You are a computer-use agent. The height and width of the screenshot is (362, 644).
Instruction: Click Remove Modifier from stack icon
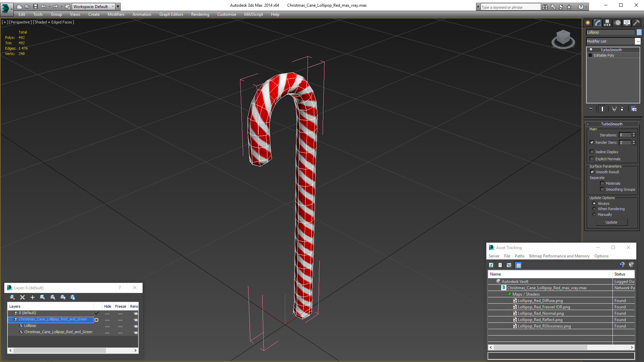tap(622, 109)
